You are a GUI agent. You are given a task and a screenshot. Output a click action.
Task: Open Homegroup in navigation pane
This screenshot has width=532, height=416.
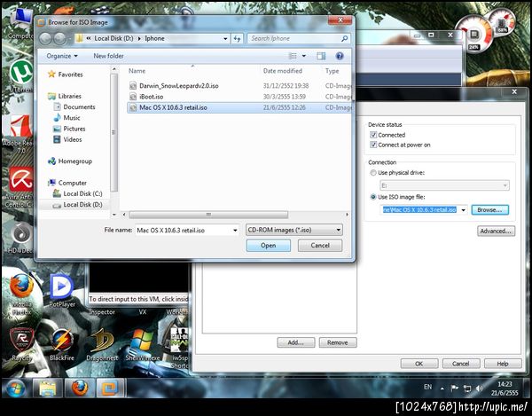(x=70, y=161)
